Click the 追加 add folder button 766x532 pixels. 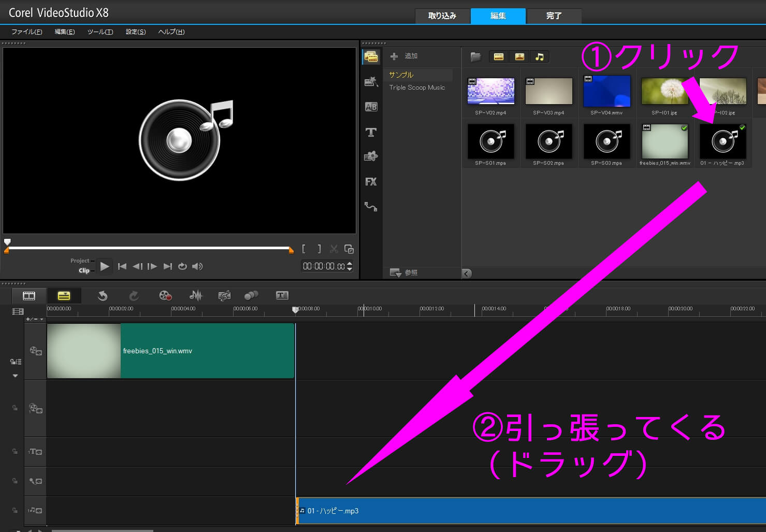(x=404, y=56)
